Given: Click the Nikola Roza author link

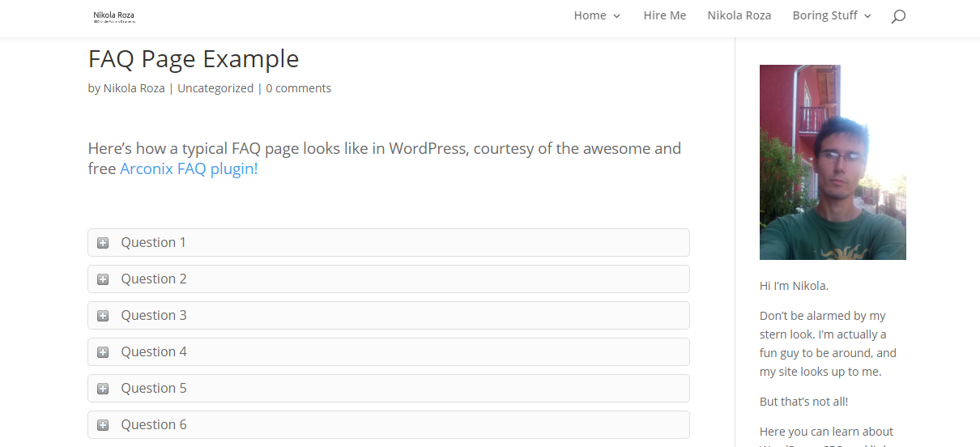Looking at the screenshot, I should [134, 88].
